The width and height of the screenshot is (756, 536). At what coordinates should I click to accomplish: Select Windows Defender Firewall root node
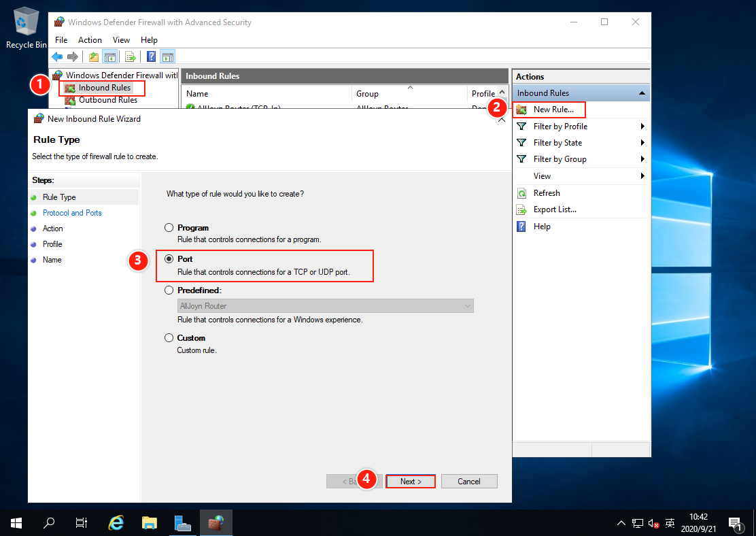click(x=122, y=76)
